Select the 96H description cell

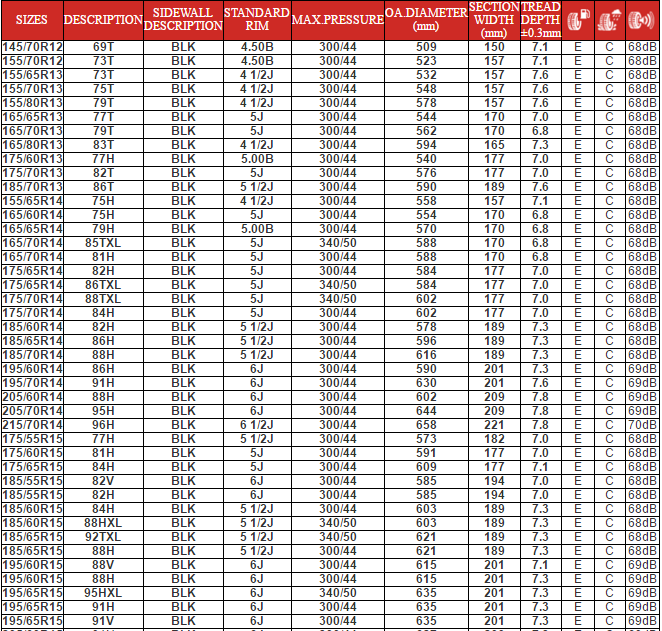point(103,425)
